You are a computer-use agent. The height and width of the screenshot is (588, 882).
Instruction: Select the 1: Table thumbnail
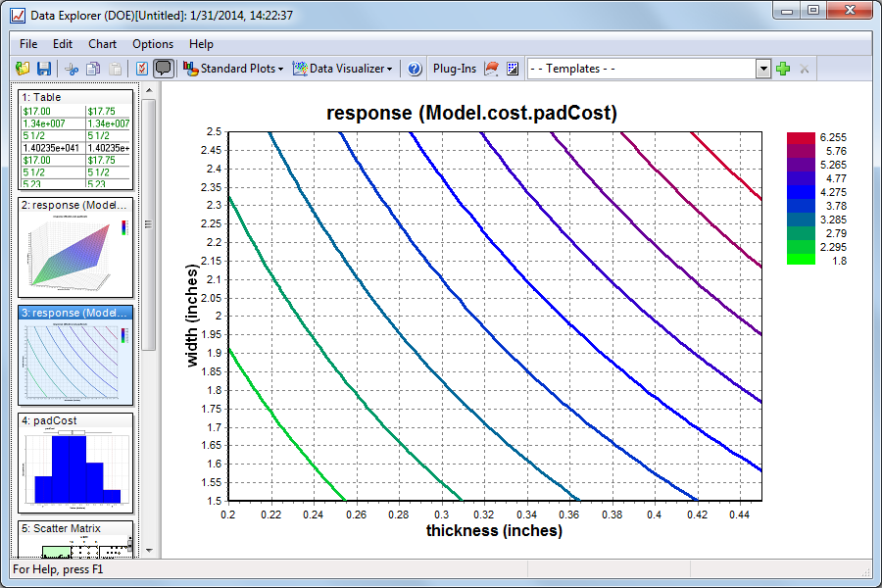[75, 139]
